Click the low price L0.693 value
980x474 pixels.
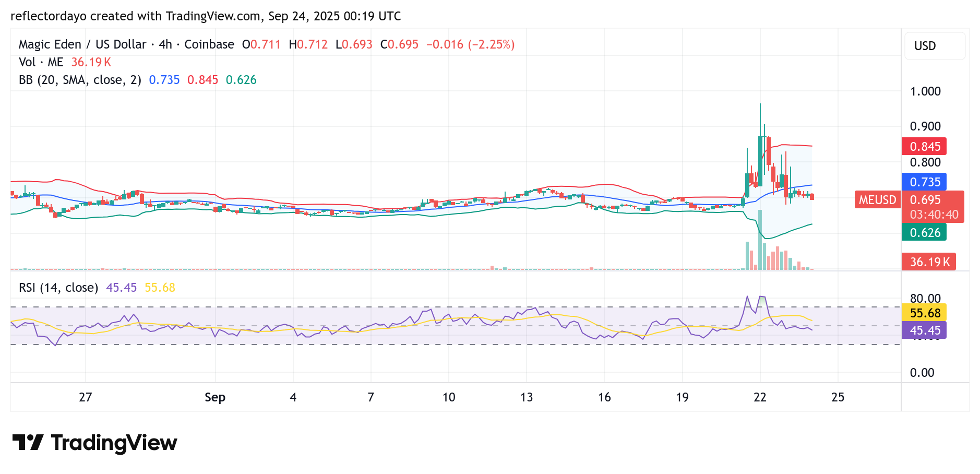(x=354, y=44)
